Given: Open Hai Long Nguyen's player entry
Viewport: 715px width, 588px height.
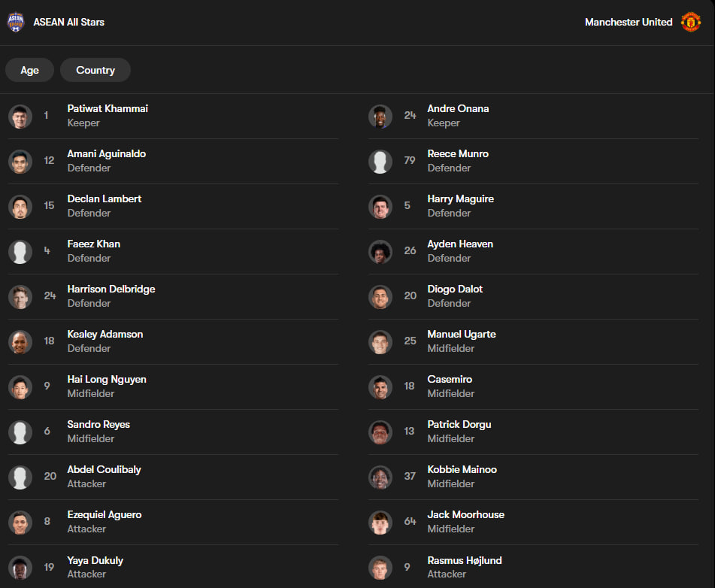Looking at the screenshot, I should 173,386.
